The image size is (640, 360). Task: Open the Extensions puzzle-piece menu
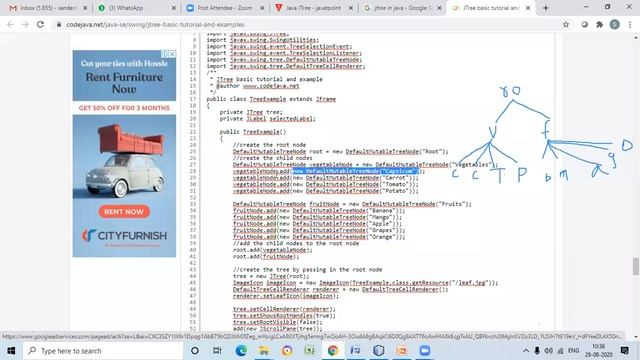coord(599,24)
